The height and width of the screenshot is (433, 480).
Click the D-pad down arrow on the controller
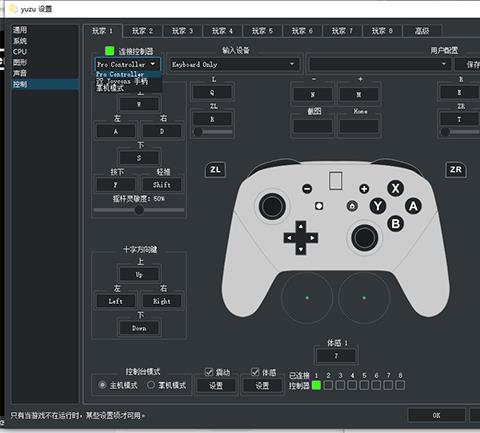pyautogui.click(x=301, y=249)
